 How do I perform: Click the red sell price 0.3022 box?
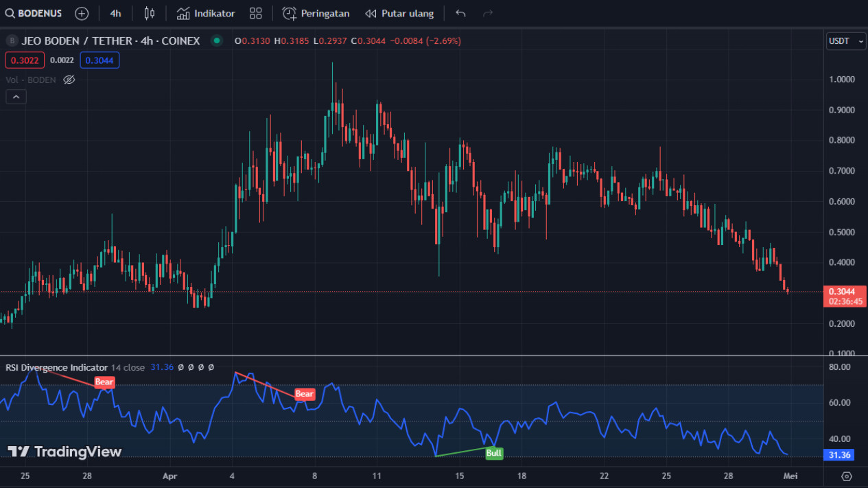tap(25, 60)
